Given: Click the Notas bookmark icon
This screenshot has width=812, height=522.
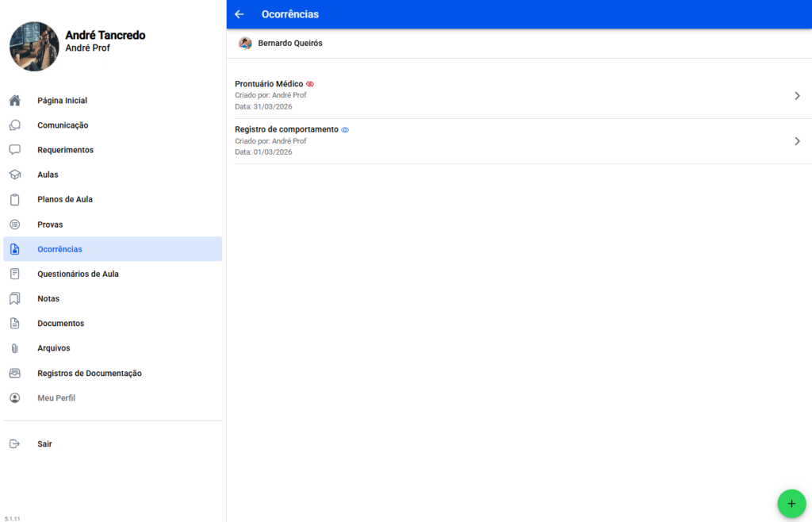Looking at the screenshot, I should (14, 299).
